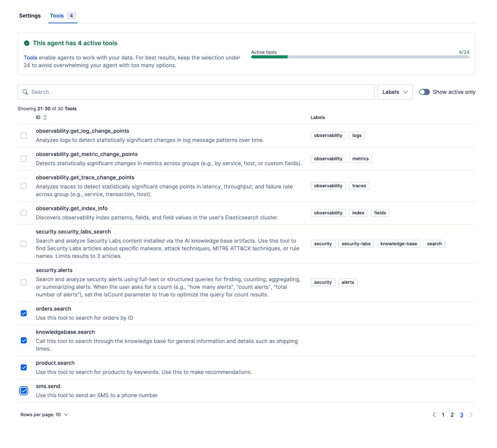Select the knowledge-base label badge
This screenshot has width=497, height=448.
click(x=399, y=244)
